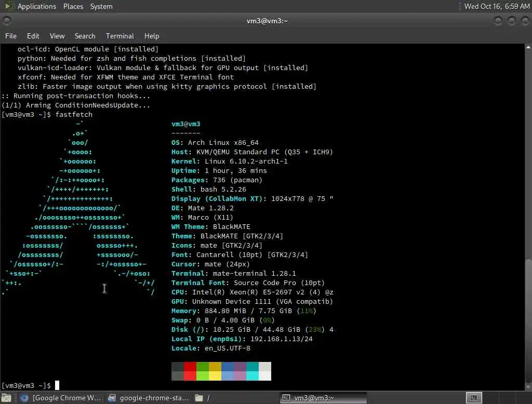
Task: Click the "Disk (/): 10.25 GiB" line
Action: pyautogui.click(x=252, y=330)
